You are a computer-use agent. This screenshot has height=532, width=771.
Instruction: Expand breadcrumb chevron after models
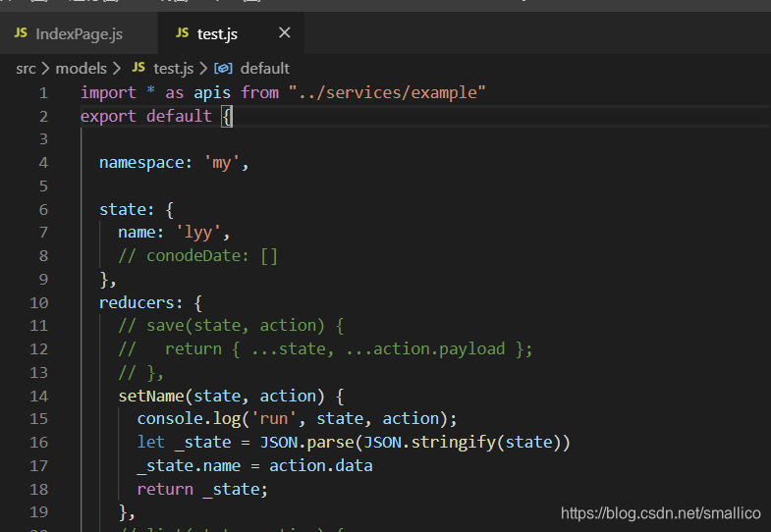[x=117, y=69]
